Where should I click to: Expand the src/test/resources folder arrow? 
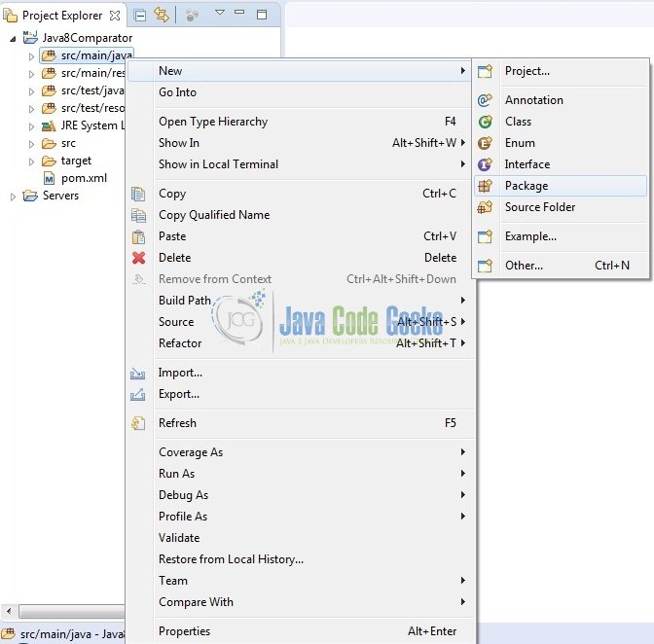(31, 109)
